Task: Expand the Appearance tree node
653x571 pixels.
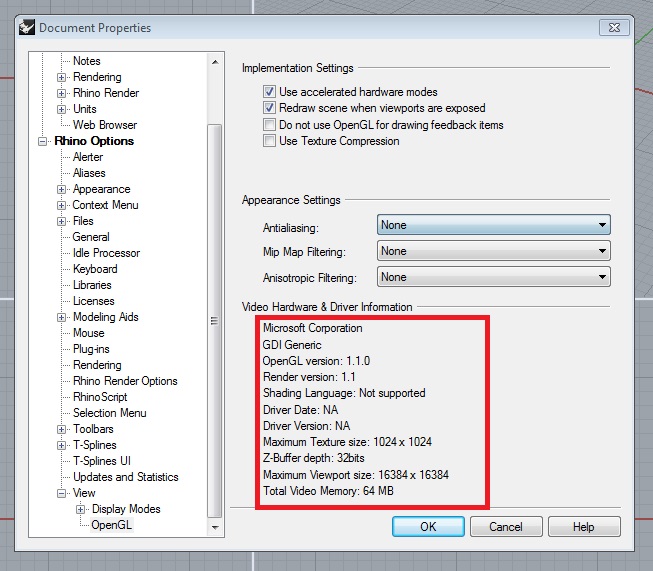Action: click(x=61, y=190)
